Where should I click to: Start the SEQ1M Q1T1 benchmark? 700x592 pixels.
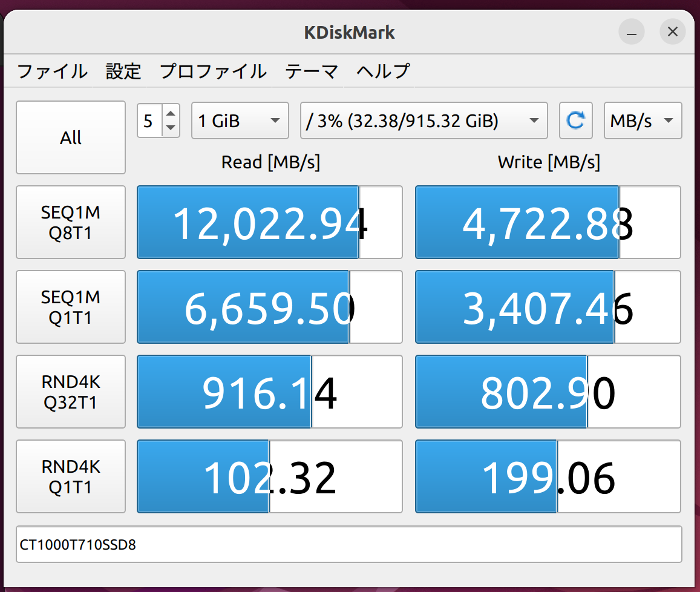[x=71, y=307]
